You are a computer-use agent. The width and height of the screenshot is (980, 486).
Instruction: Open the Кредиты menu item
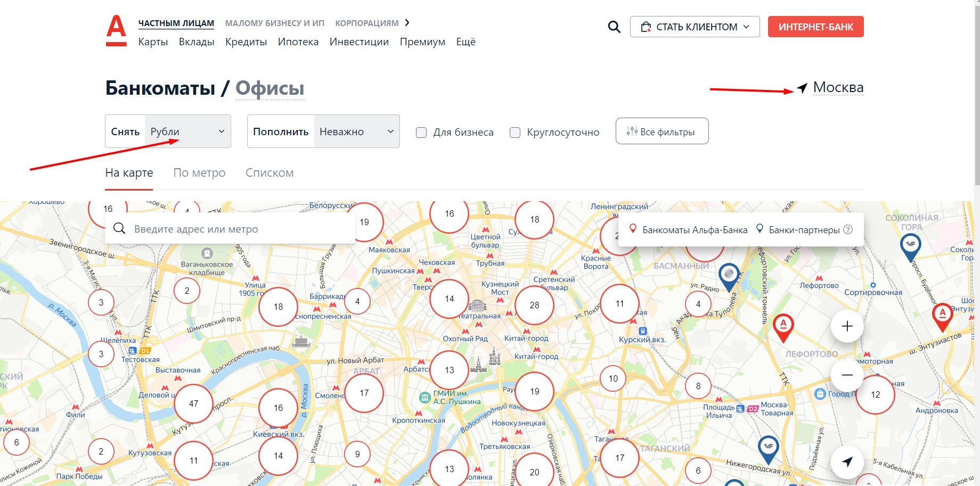(x=246, y=42)
